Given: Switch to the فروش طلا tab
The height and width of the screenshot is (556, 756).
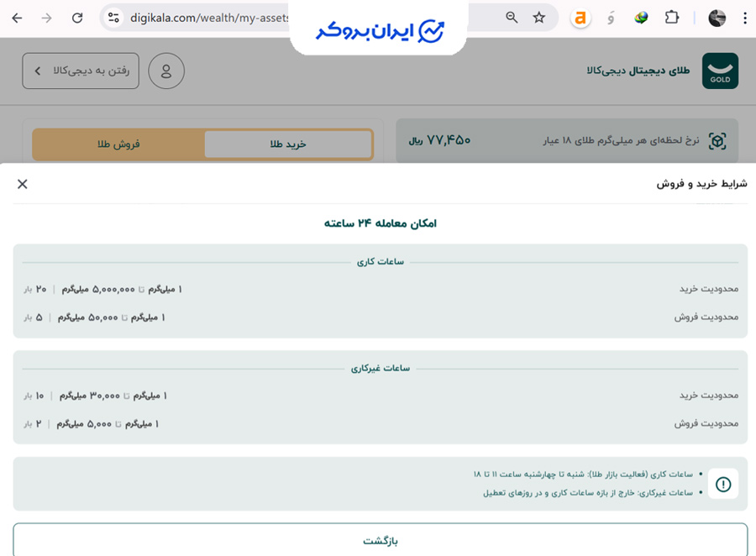Looking at the screenshot, I should pyautogui.click(x=117, y=144).
